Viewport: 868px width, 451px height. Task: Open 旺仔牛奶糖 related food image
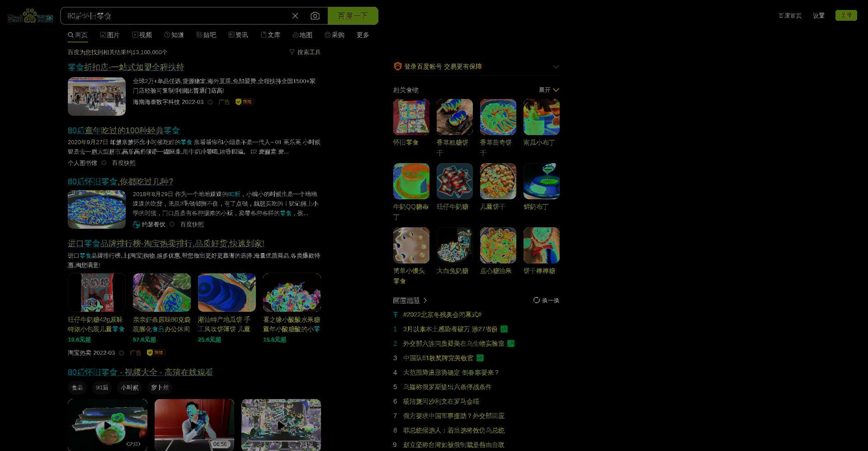[455, 181]
